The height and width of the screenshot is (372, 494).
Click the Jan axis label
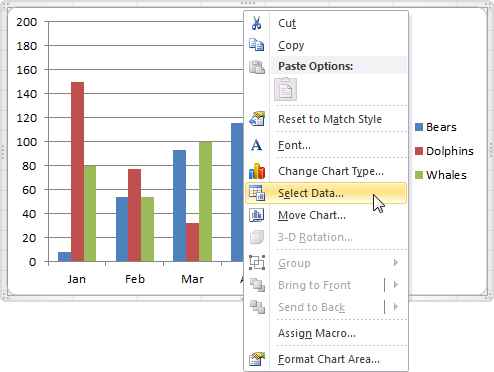(77, 279)
